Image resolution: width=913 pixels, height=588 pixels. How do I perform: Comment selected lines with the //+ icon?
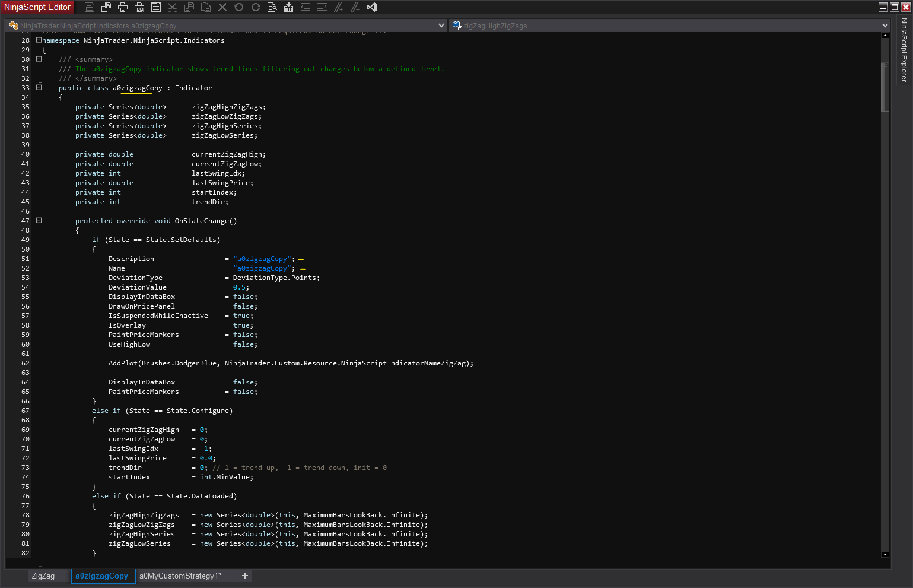click(x=339, y=7)
